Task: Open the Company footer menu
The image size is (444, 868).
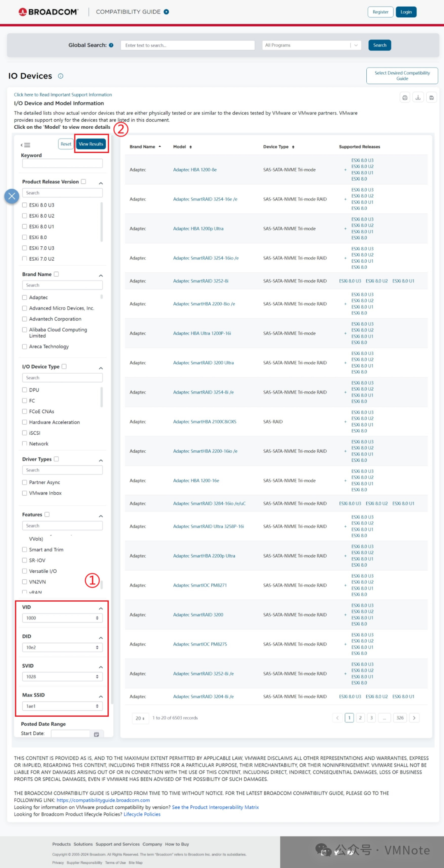Action: pyautogui.click(x=152, y=844)
